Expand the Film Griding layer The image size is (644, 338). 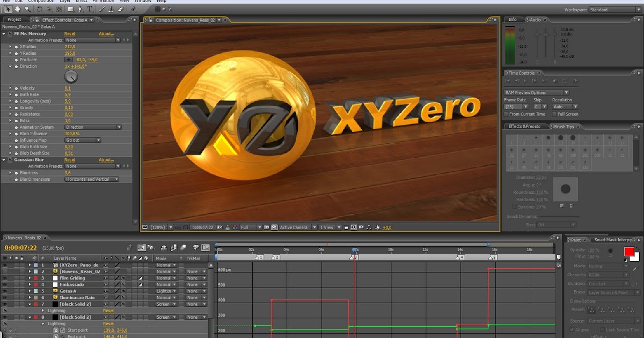click(x=30, y=278)
